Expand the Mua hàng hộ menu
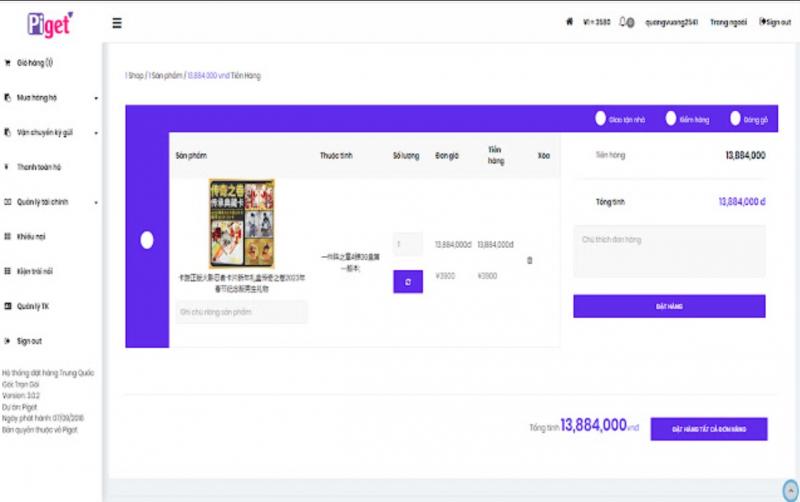This screenshot has height=502, width=800. tap(51, 97)
